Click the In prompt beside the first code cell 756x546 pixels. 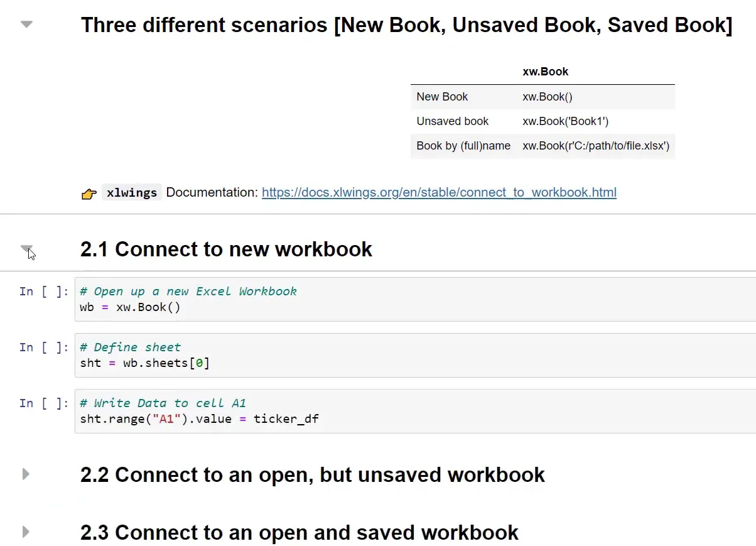(x=43, y=291)
